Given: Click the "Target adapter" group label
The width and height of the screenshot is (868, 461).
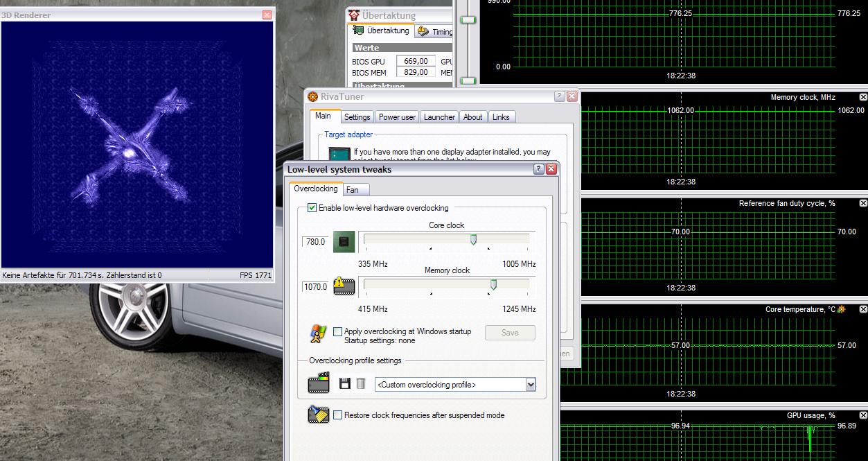Looking at the screenshot, I should [x=348, y=134].
